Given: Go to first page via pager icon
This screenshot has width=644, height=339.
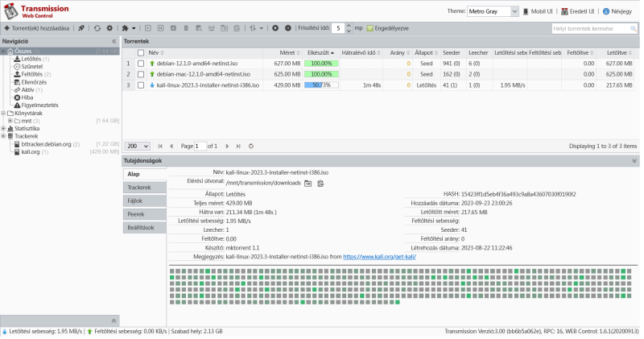Looking at the screenshot, I should pos(160,147).
